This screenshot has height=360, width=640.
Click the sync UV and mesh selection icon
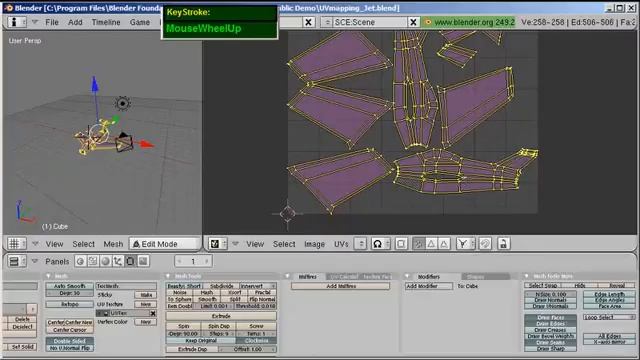tap(401, 244)
